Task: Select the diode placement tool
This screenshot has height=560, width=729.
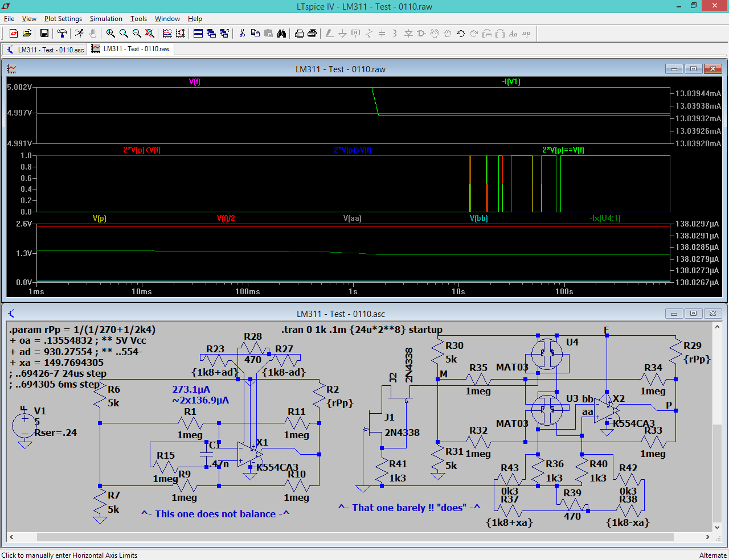Action: pyautogui.click(x=408, y=34)
